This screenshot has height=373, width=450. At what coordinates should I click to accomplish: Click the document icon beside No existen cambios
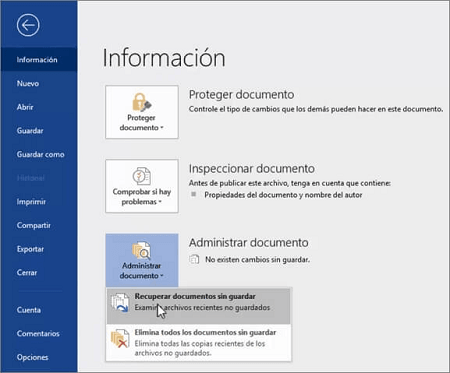click(x=194, y=259)
